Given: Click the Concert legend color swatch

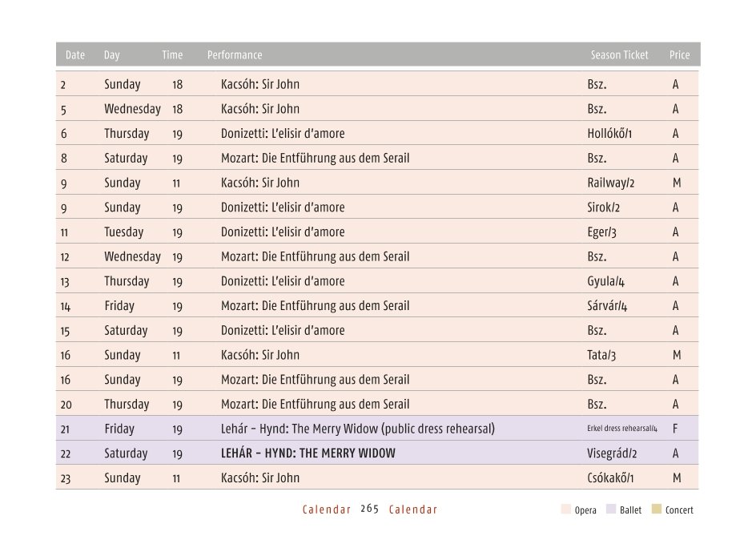Looking at the screenshot, I should coord(656,510).
